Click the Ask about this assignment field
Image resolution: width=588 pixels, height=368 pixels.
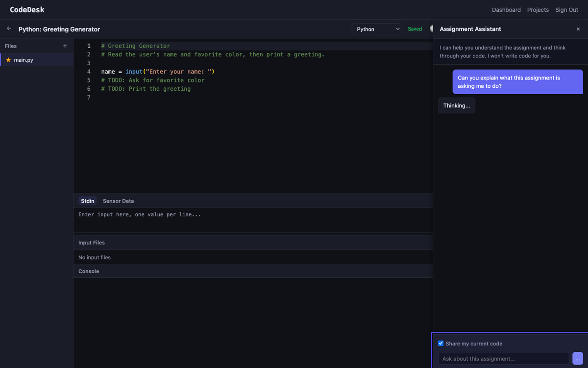(x=503, y=359)
